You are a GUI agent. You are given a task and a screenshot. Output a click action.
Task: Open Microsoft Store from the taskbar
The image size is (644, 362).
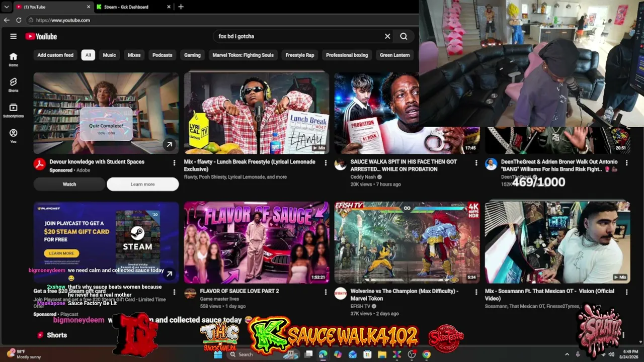pos(368,354)
